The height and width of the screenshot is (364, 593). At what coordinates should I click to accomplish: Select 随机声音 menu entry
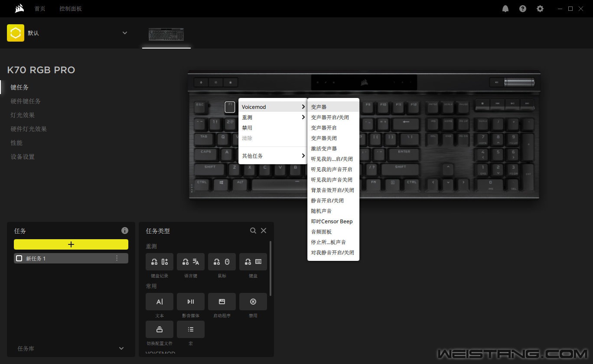(333, 211)
